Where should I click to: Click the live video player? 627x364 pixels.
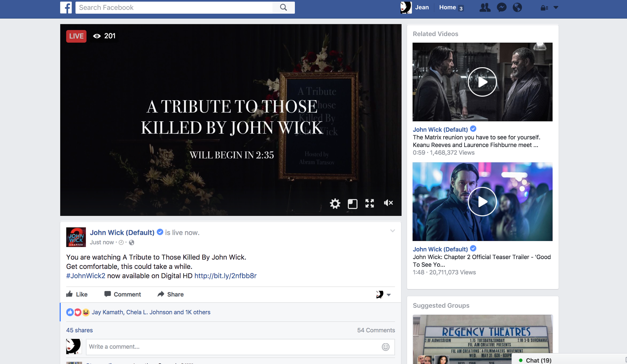click(231, 120)
